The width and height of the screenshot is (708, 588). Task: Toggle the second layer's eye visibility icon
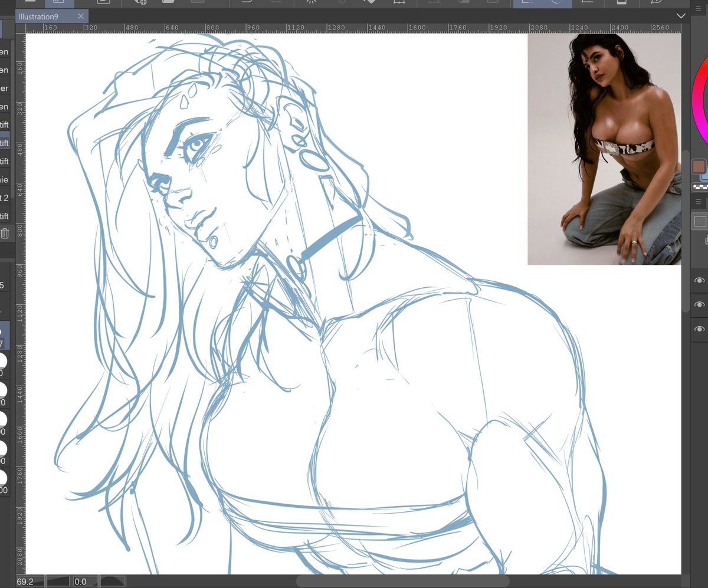click(x=700, y=305)
